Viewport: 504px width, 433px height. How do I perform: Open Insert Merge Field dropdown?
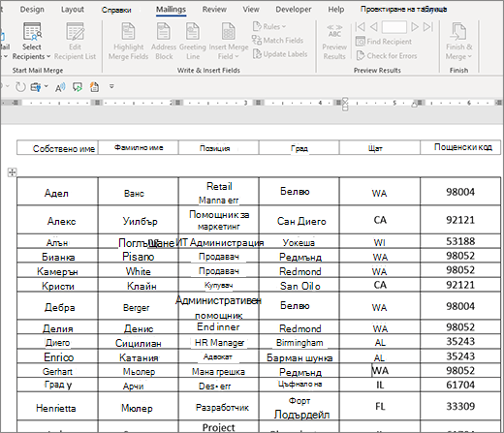[x=229, y=42]
